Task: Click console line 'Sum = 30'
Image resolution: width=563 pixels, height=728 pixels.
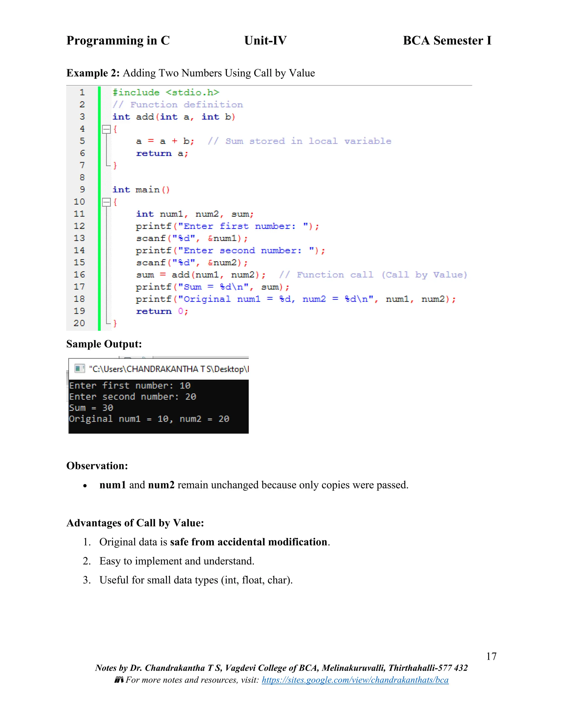Action: 91,408
